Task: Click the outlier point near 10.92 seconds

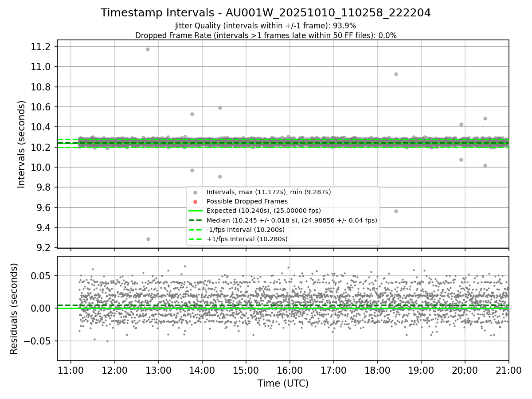Action: 396,74
